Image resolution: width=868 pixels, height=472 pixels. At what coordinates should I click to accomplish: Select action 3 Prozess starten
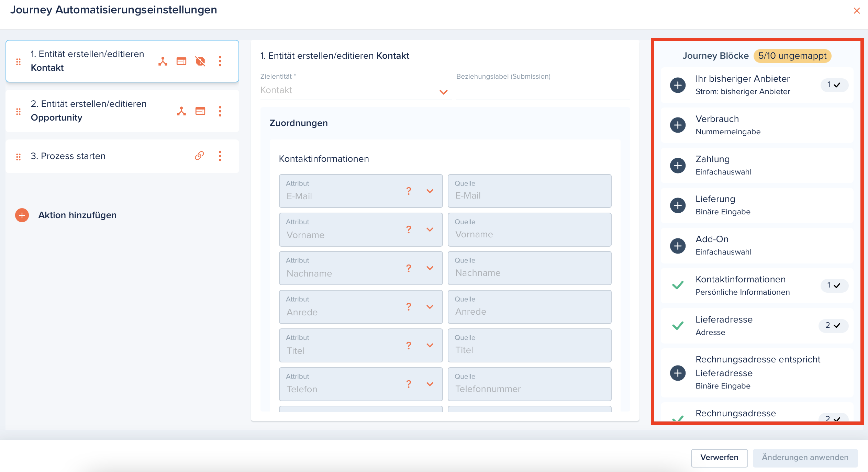pyautogui.click(x=122, y=156)
